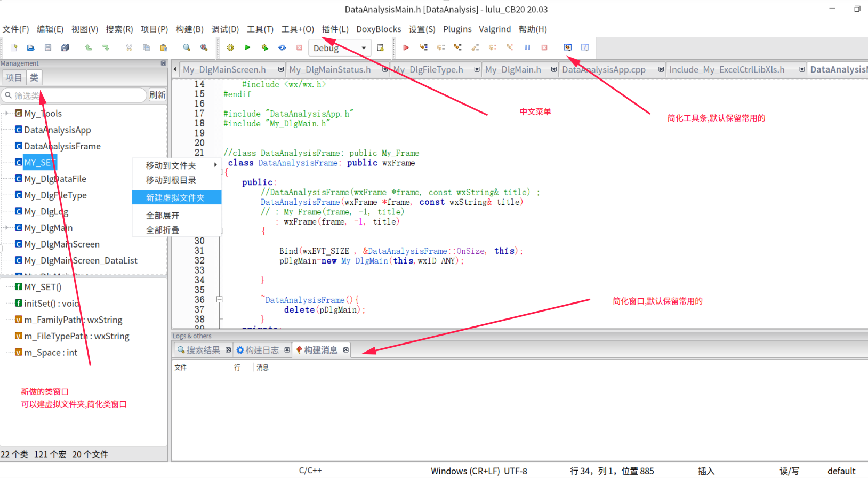Image resolution: width=868 pixels, height=478 pixels.
Task: Open the 构建(B) menu
Action: point(190,29)
